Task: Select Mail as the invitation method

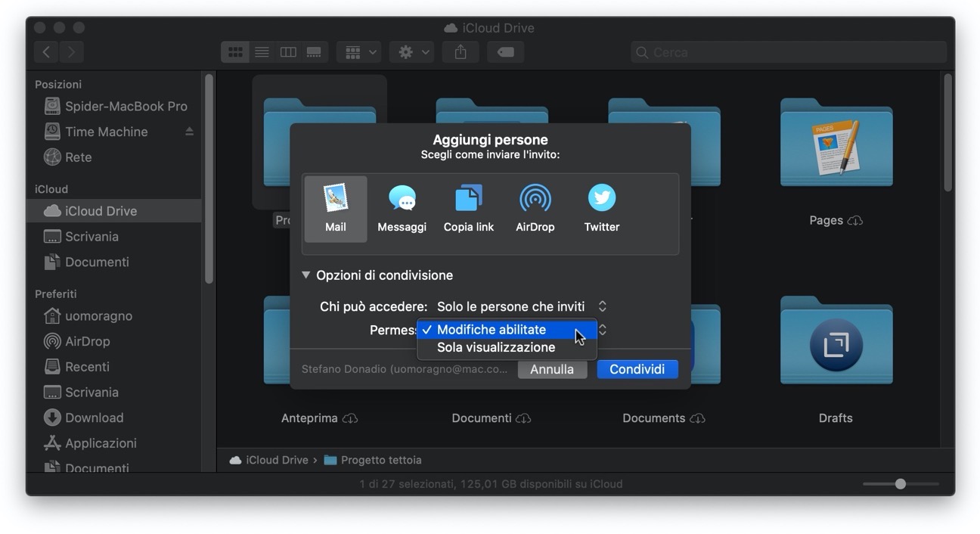Action: 335,208
